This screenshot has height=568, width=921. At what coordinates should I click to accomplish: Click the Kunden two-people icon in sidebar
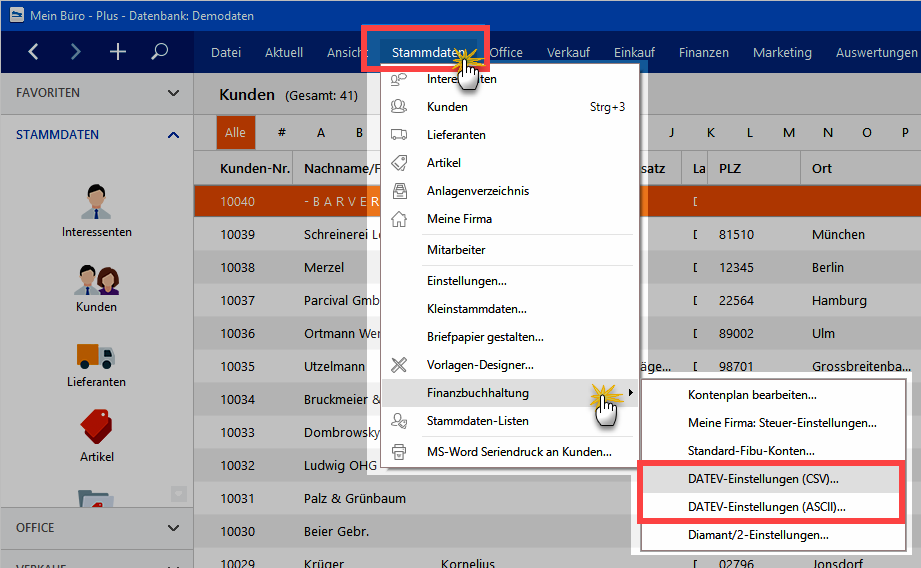tap(96, 280)
